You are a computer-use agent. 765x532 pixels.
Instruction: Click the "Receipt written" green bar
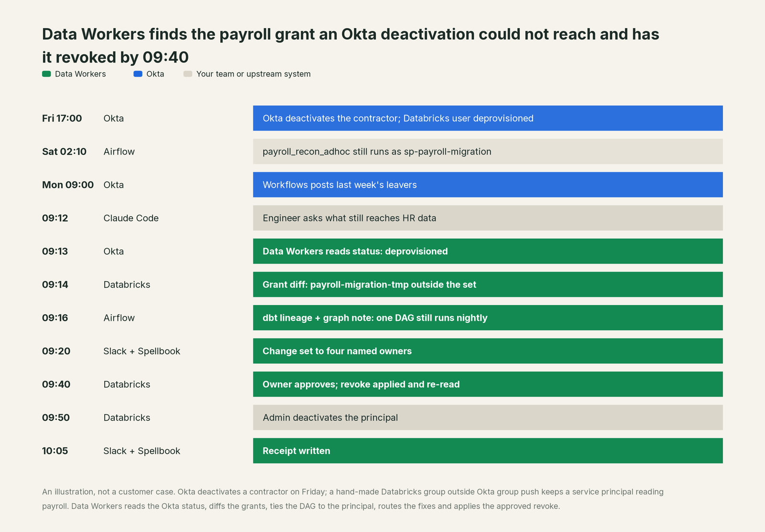click(488, 451)
